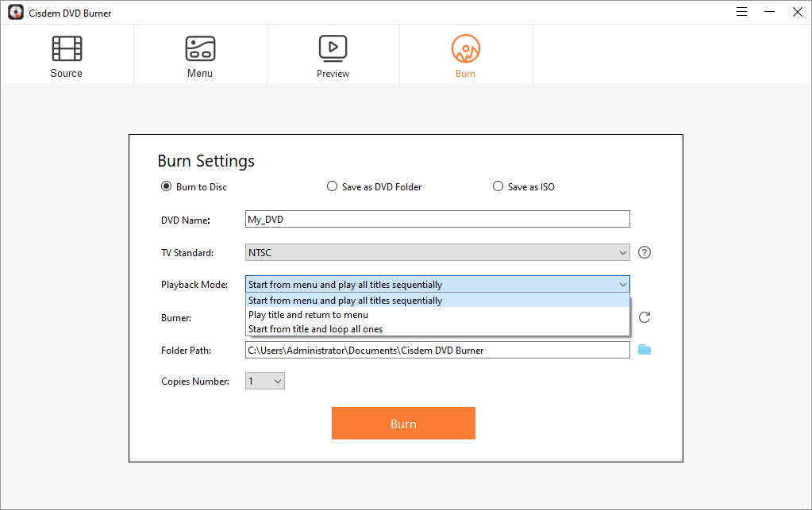Select the Save as DVD Folder option
Image resolution: width=812 pixels, height=510 pixels.
click(332, 186)
